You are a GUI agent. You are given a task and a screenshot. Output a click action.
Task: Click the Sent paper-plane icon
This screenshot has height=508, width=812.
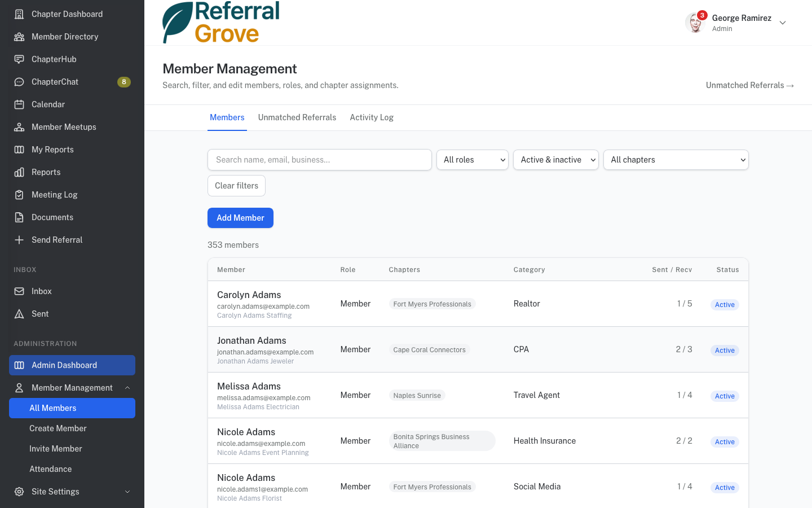(19, 314)
